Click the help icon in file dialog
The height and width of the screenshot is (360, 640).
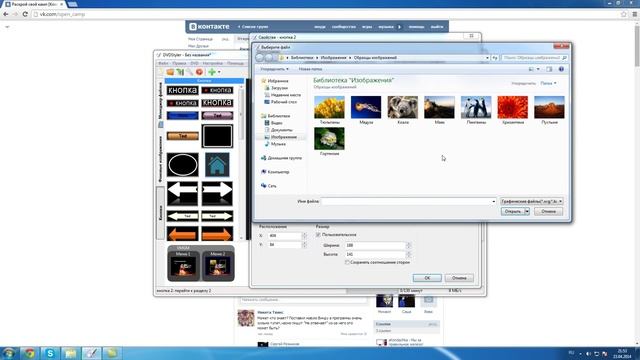click(561, 69)
